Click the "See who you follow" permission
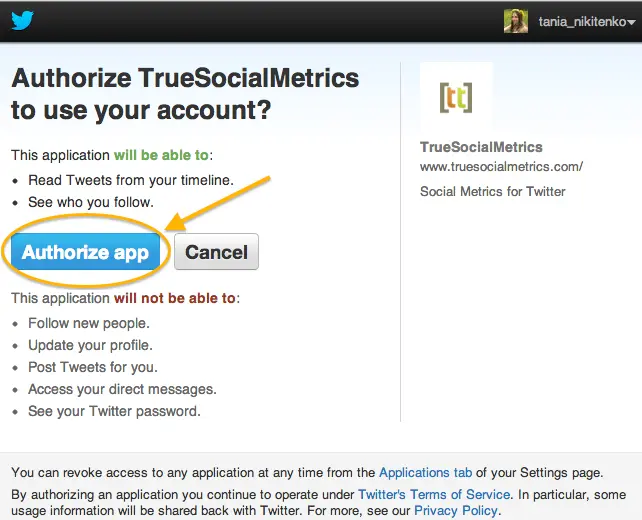Image resolution: width=642 pixels, height=520 pixels. tap(91, 202)
